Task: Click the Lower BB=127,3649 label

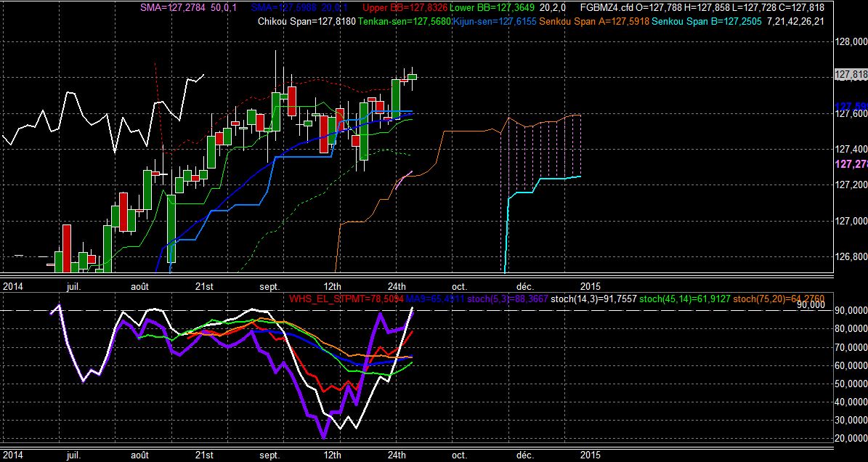Action: point(492,8)
